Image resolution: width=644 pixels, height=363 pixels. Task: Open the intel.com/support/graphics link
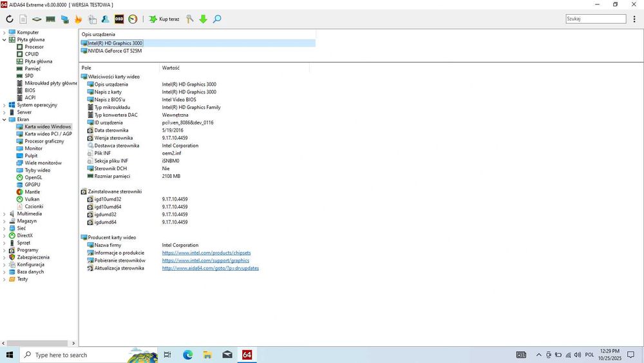[205, 260]
